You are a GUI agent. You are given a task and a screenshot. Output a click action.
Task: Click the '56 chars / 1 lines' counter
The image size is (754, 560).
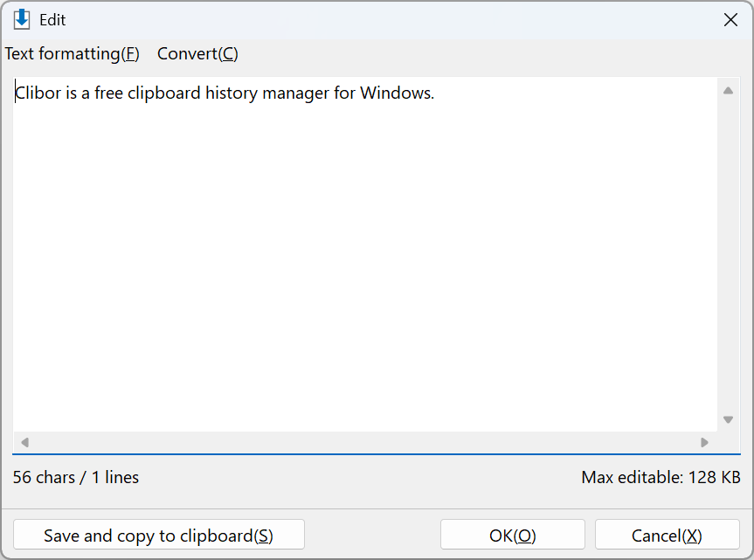pyautogui.click(x=75, y=477)
